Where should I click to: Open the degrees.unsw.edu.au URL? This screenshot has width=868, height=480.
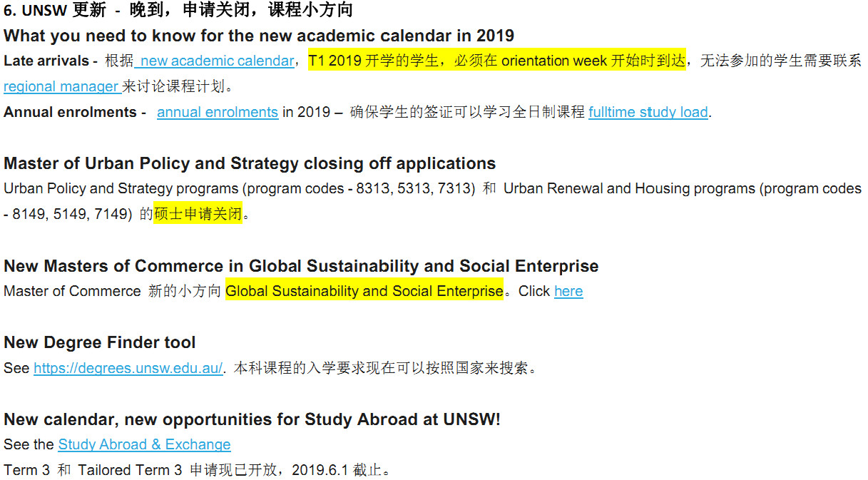[x=128, y=369]
